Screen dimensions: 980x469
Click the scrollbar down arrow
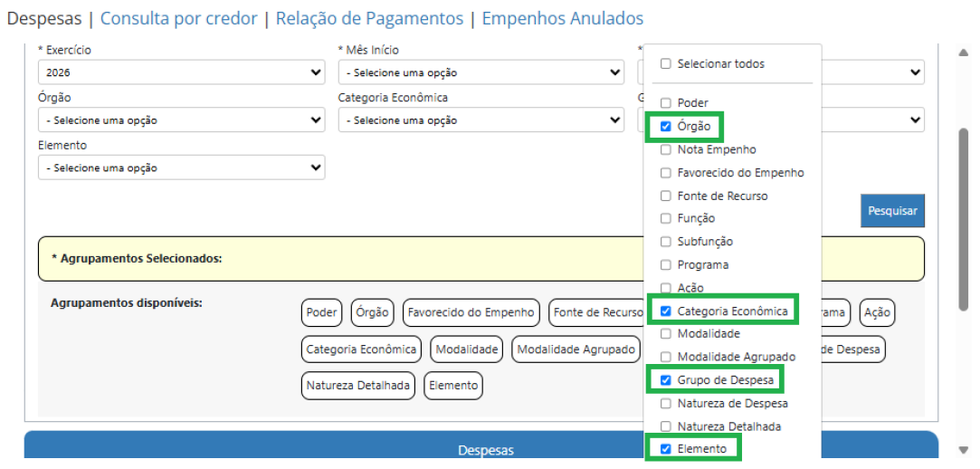point(963,450)
